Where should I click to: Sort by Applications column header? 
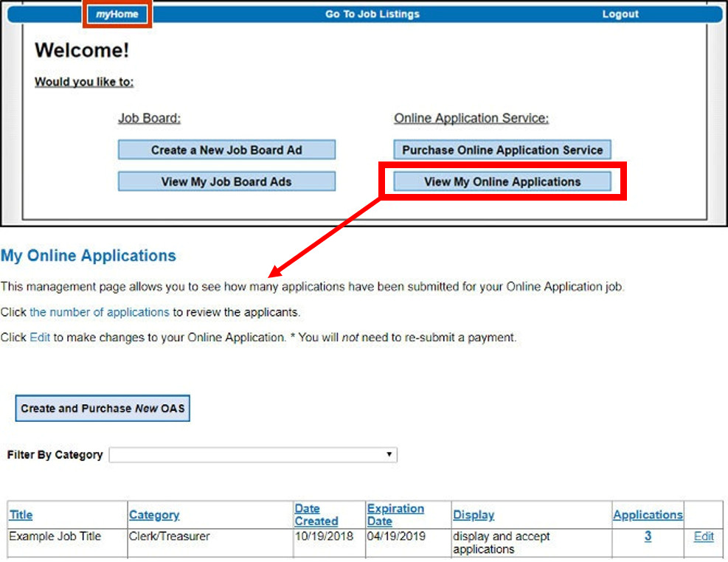(648, 515)
